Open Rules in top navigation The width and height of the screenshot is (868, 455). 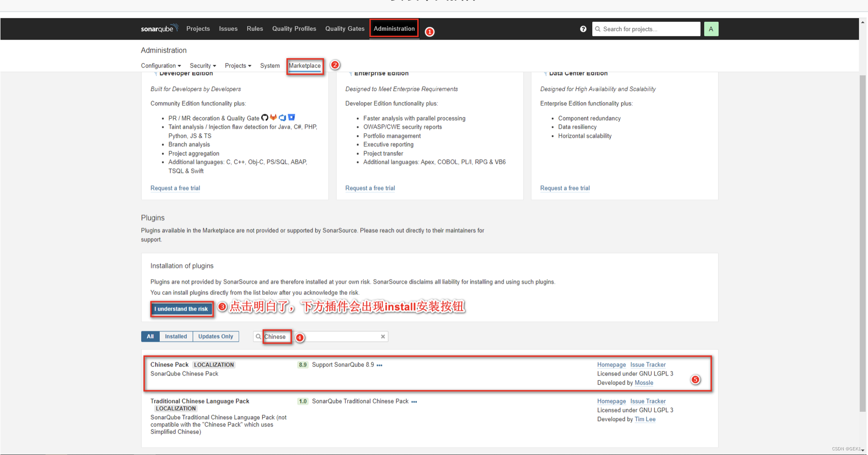point(255,29)
